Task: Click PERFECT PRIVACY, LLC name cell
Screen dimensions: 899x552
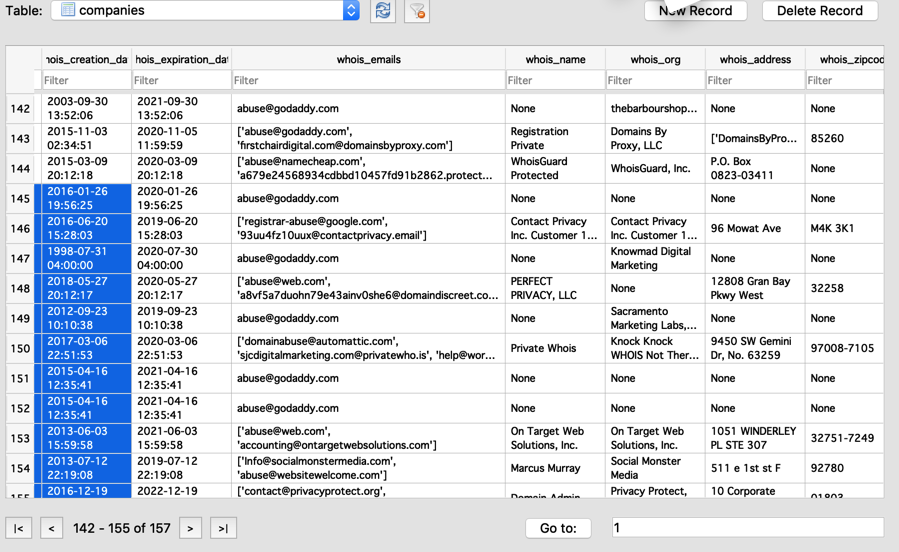Action: point(555,288)
